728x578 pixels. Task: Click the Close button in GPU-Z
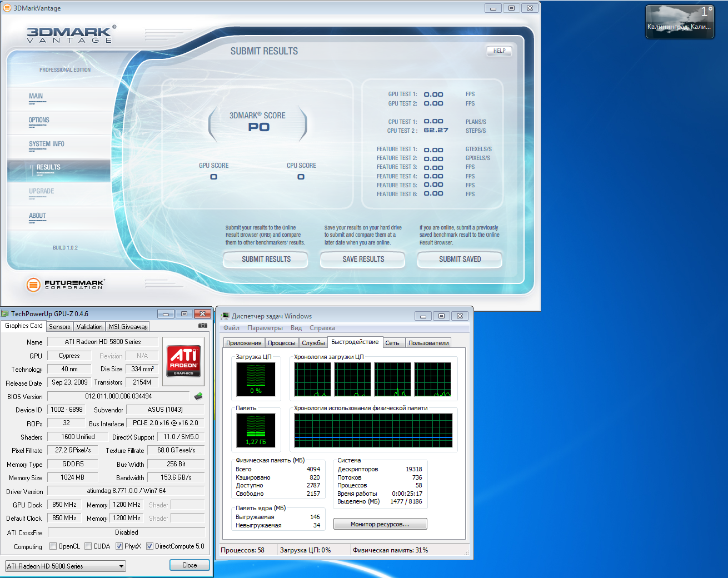click(190, 565)
